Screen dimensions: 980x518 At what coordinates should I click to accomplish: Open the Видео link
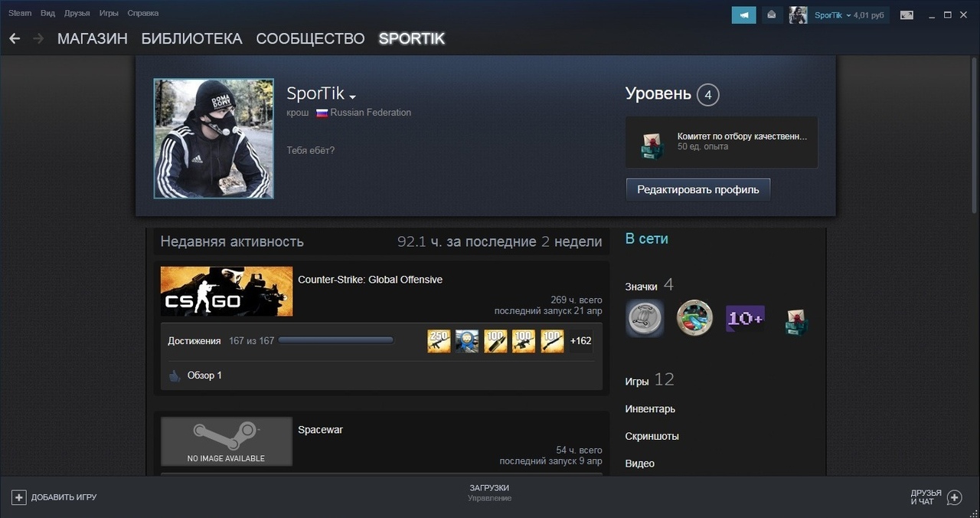[640, 464]
